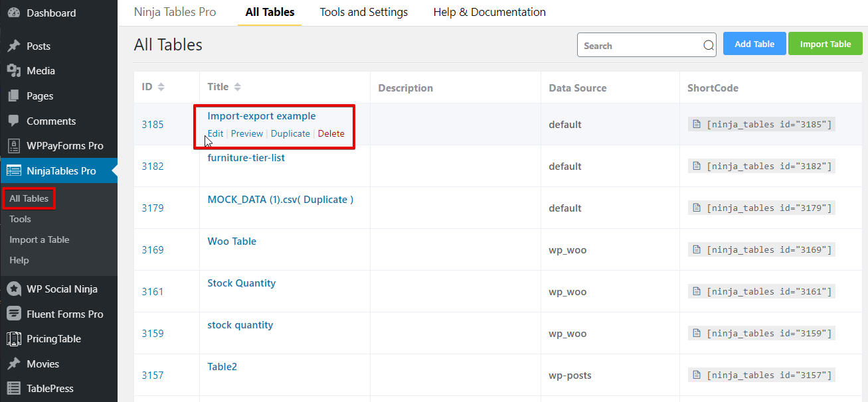Click the document icon beside shortcode 3179
The width and height of the screenshot is (868, 402).
tap(697, 208)
